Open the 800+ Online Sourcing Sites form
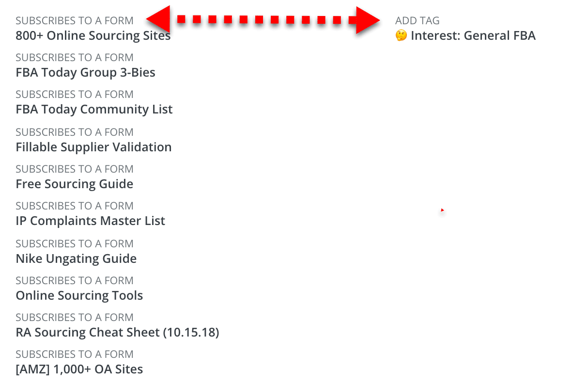Screen dimensions: 588x386 93,36
